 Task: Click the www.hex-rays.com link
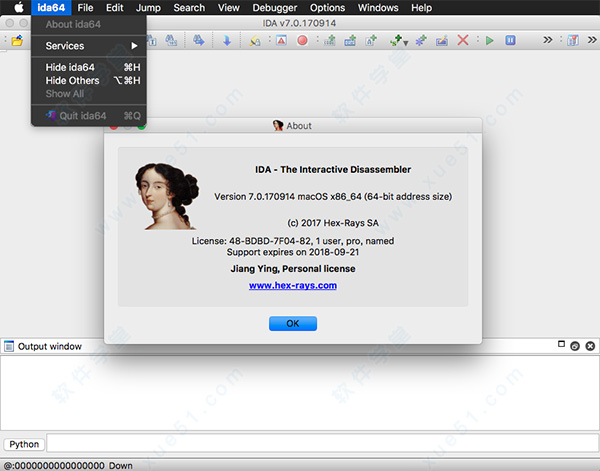click(293, 285)
